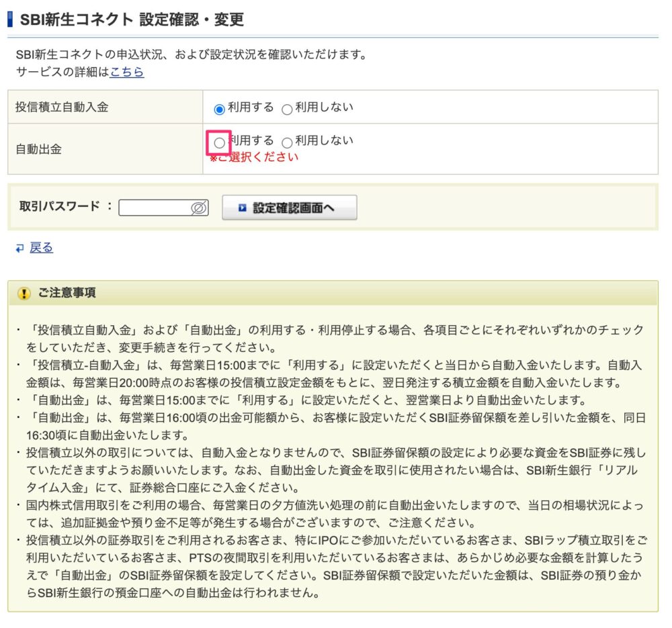Screen dimensions: 672x628
Task: Click the ご注意事項 warning icon
Action: (x=24, y=294)
